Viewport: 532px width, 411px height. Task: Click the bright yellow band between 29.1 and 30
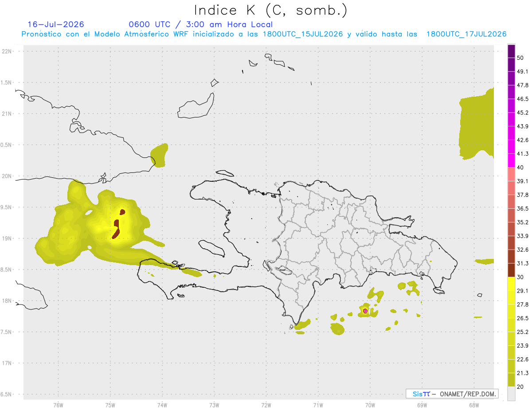click(x=511, y=284)
